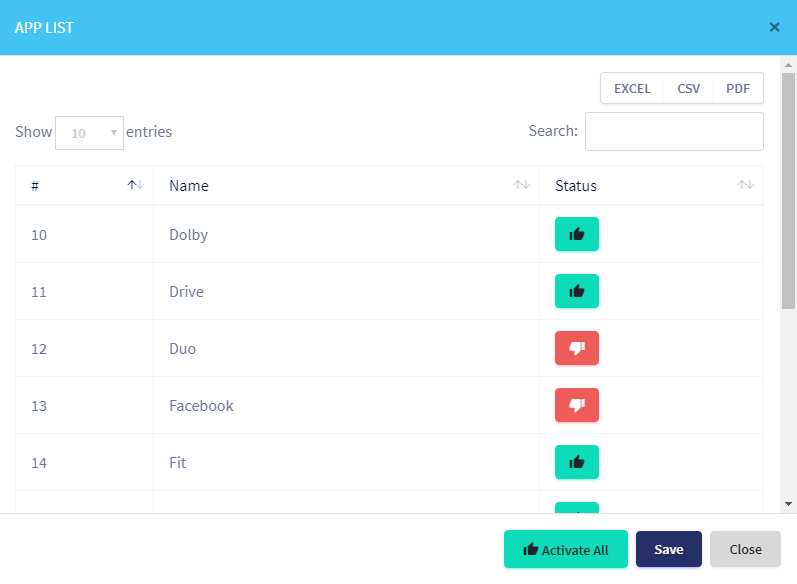
Task: Export the list to Excel
Action: coord(632,88)
